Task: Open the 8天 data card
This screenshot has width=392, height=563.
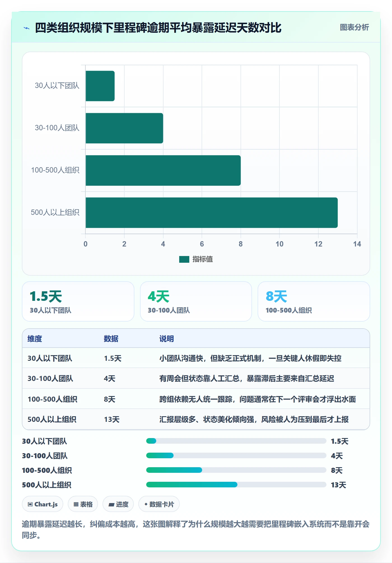Action: pyautogui.click(x=314, y=301)
